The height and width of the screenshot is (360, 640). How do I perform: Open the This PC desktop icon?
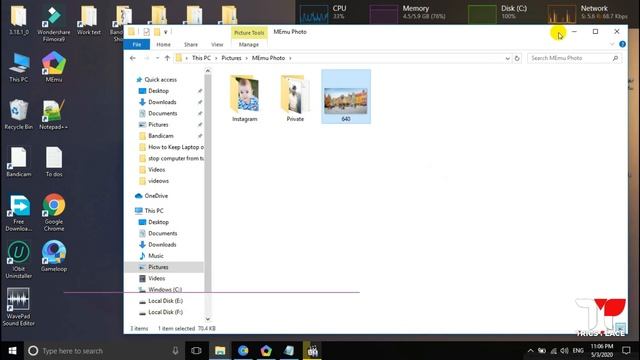click(19, 67)
